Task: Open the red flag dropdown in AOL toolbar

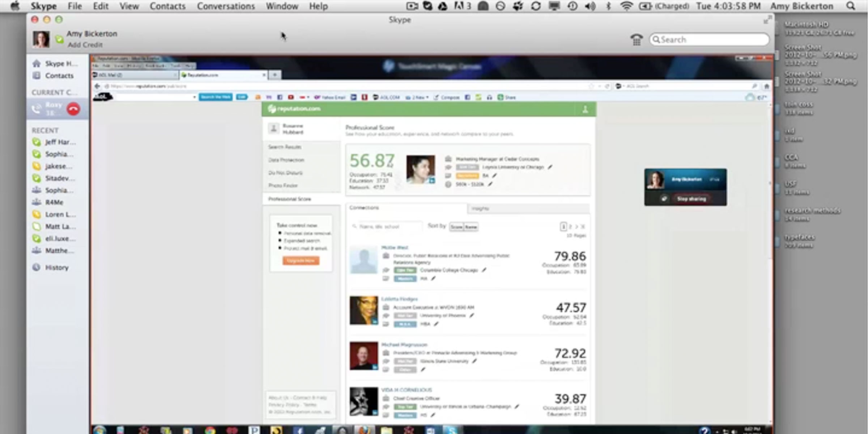Action: click(x=305, y=97)
